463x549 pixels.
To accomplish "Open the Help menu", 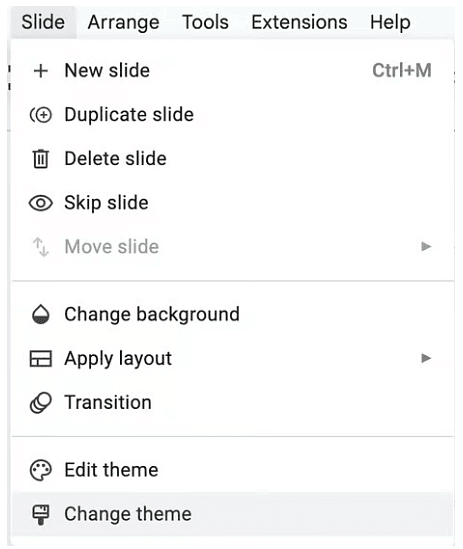I will tap(390, 22).
